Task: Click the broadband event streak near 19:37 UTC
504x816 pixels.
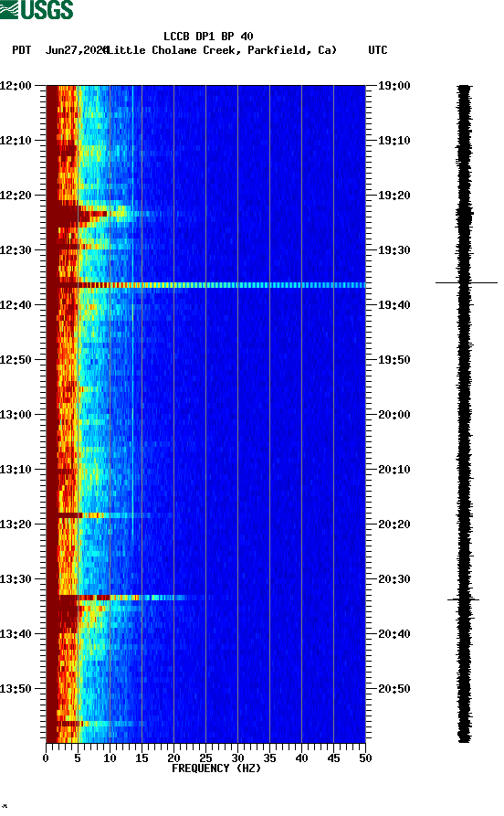Action: [206, 285]
